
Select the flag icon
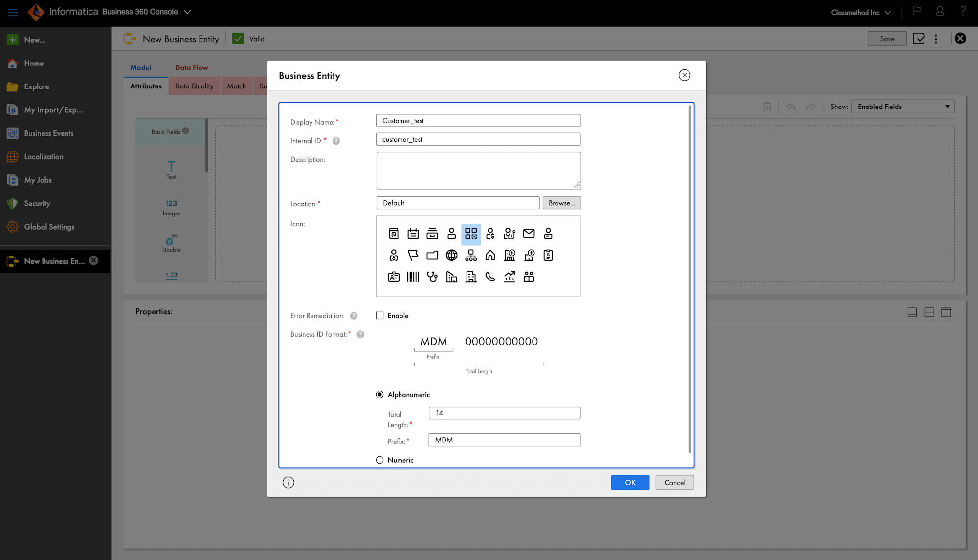412,255
